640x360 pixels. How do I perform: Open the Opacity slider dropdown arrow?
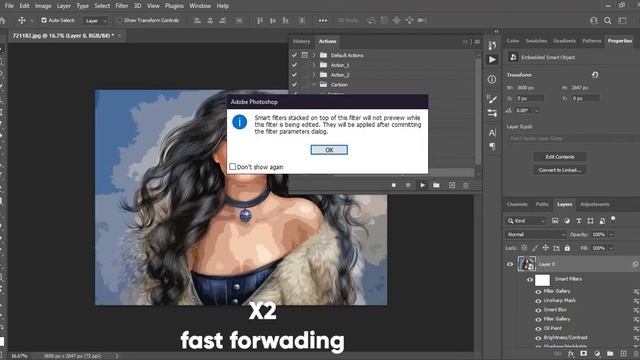coord(611,234)
